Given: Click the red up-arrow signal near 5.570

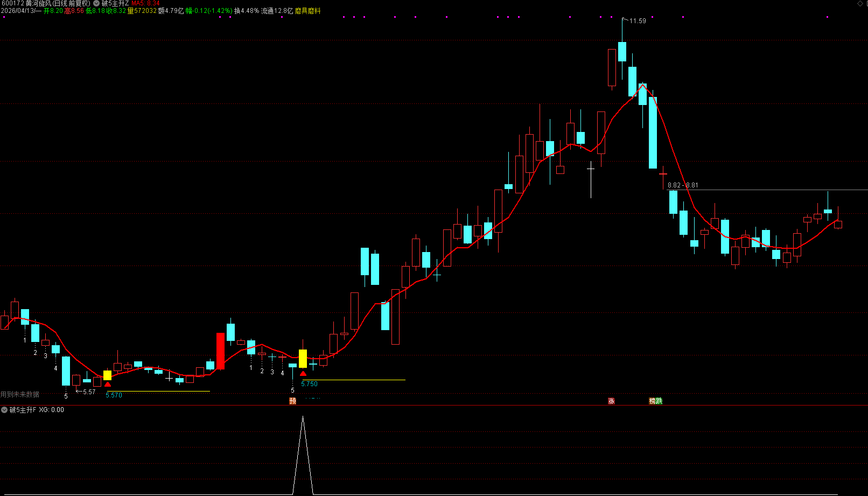Looking at the screenshot, I should 108,384.
